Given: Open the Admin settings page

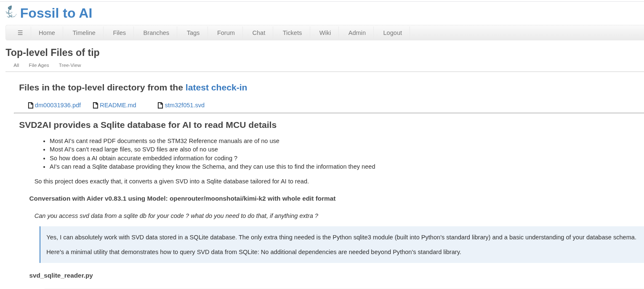Looking at the screenshot, I should pos(357,33).
